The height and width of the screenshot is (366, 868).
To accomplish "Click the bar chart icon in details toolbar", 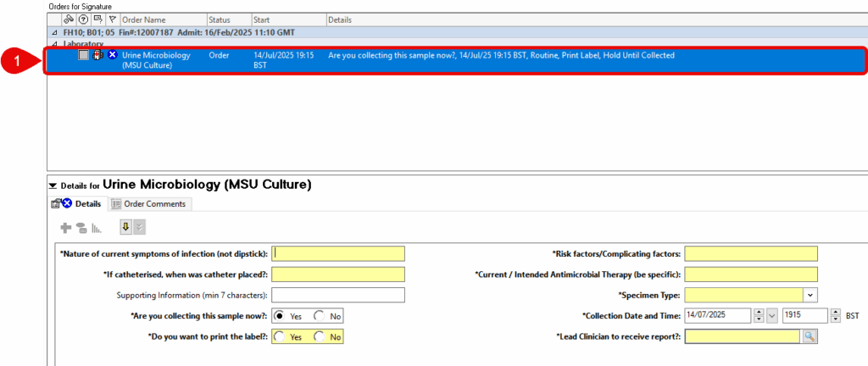I will 97,227.
